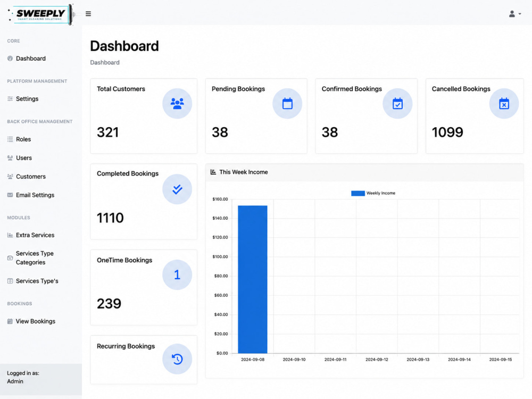The width and height of the screenshot is (532, 399).
Task: Click the Cancelled Bookings count 1099
Action: coord(447,132)
